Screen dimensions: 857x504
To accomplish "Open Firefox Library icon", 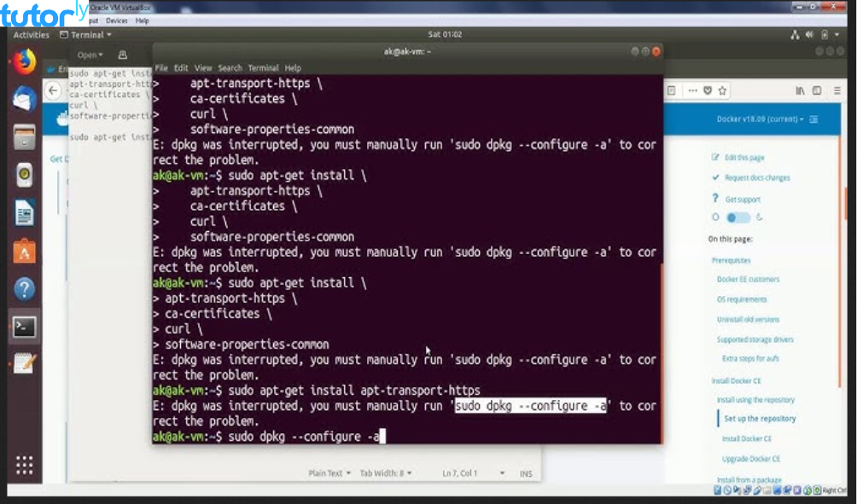I will pyautogui.click(x=800, y=90).
